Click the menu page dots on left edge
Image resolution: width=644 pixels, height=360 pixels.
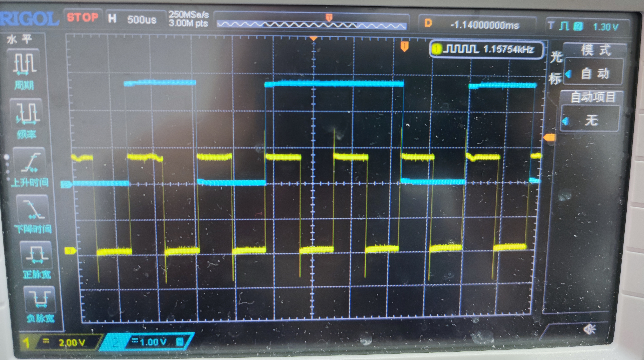pos(7,168)
